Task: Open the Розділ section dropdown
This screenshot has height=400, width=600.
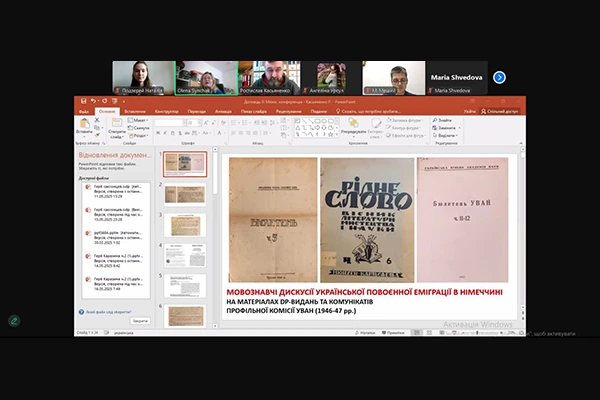Action: click(138, 136)
